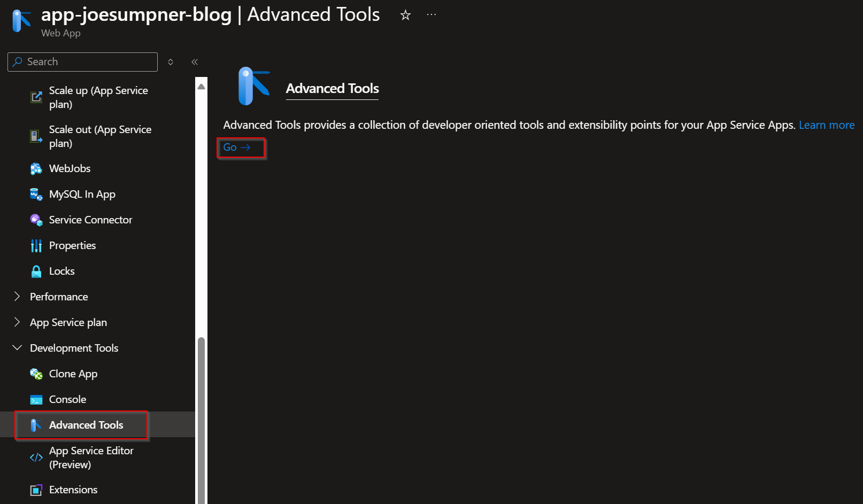Click the App Service Editor code icon

36,458
